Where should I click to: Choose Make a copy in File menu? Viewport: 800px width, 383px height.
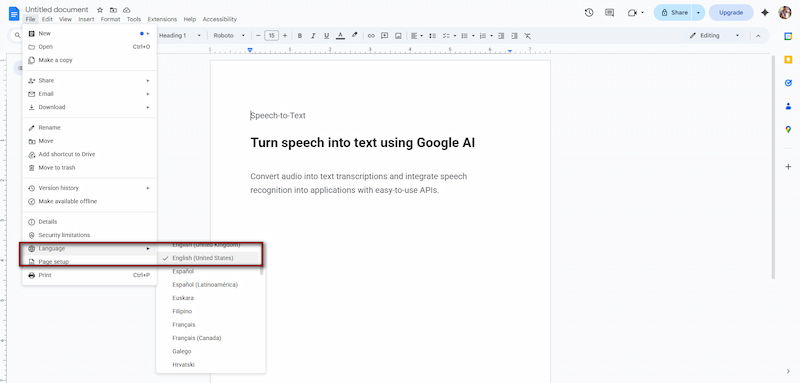pos(90,60)
